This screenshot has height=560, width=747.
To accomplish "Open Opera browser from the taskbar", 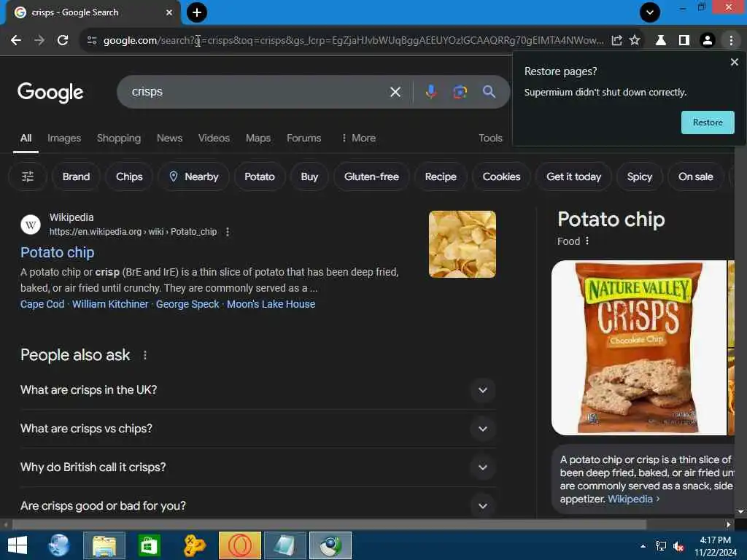I will 239,545.
